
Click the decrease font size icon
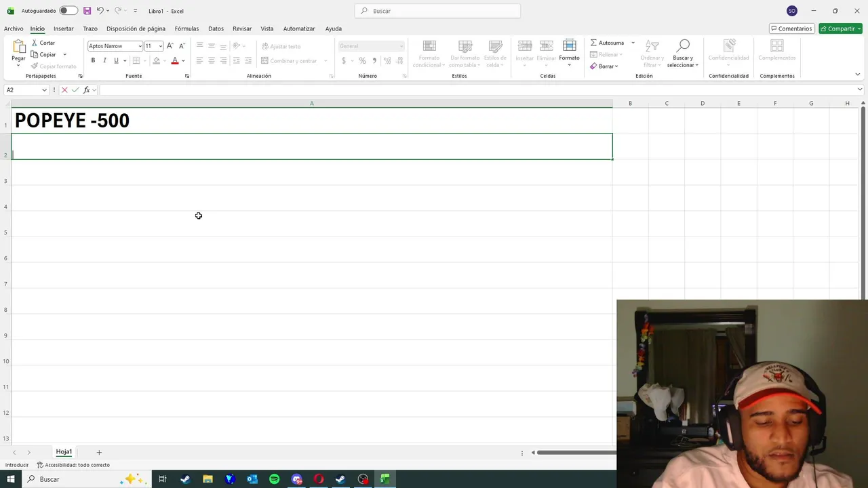[x=182, y=46]
